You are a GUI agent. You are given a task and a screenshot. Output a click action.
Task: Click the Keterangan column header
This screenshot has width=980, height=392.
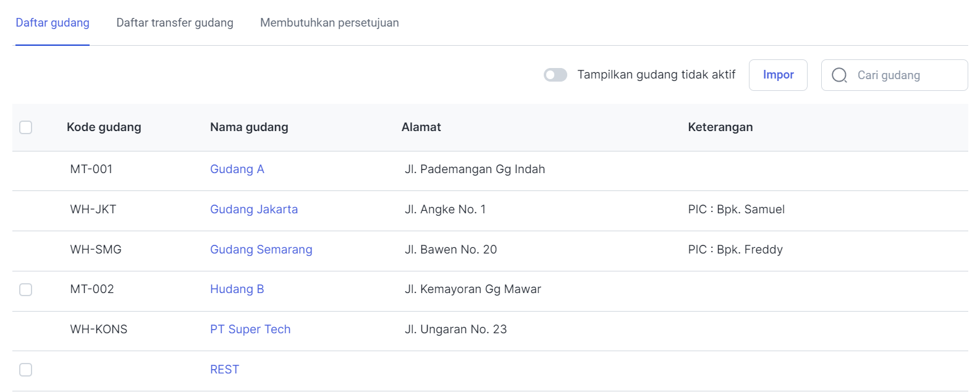pyautogui.click(x=720, y=127)
